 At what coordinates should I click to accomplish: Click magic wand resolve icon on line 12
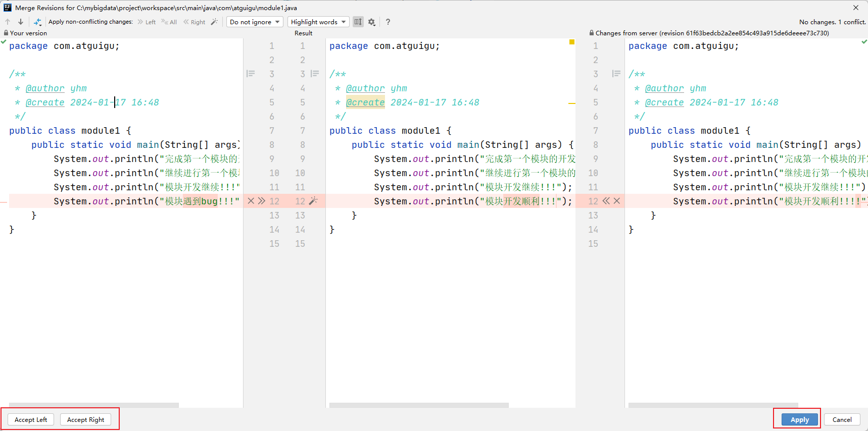[313, 201]
